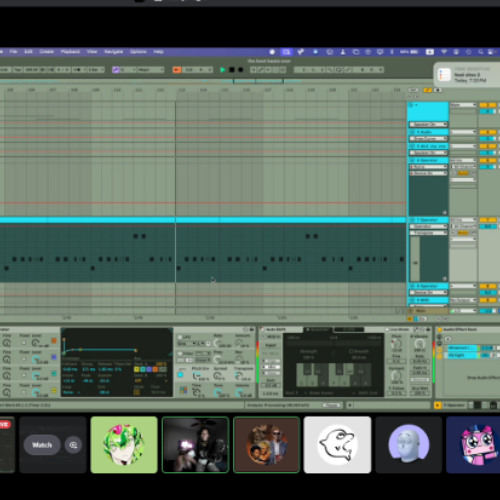This screenshot has height=500, width=500.
Task: Open the All Channels dropdown on 7 Operator track
Action: pos(463,226)
